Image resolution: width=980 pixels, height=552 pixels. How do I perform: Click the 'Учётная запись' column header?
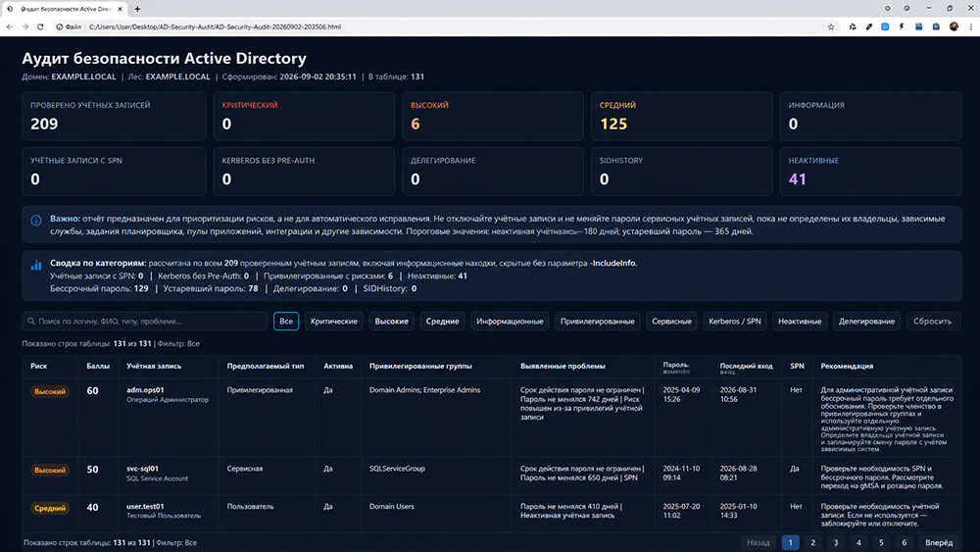coord(154,367)
